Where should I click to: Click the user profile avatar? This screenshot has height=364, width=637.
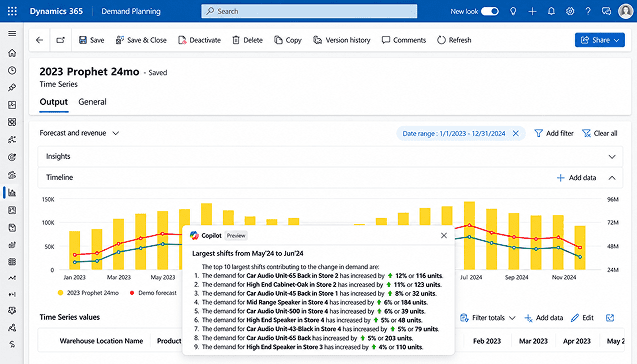[625, 11]
